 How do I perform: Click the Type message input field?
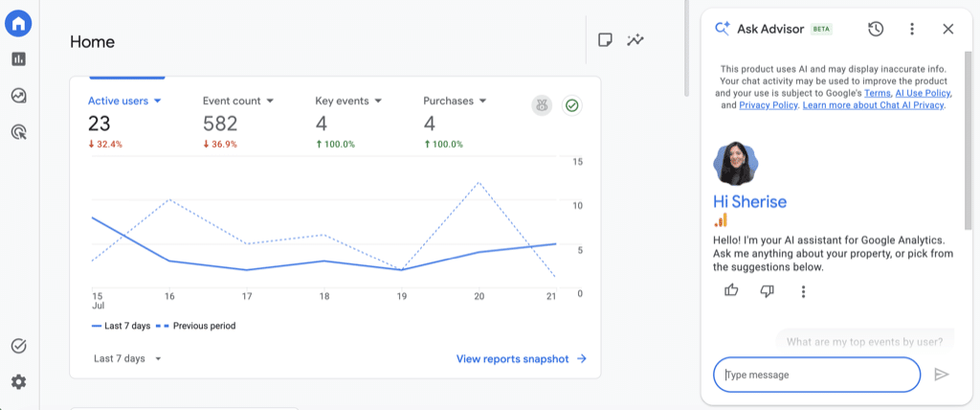pyautogui.click(x=817, y=375)
